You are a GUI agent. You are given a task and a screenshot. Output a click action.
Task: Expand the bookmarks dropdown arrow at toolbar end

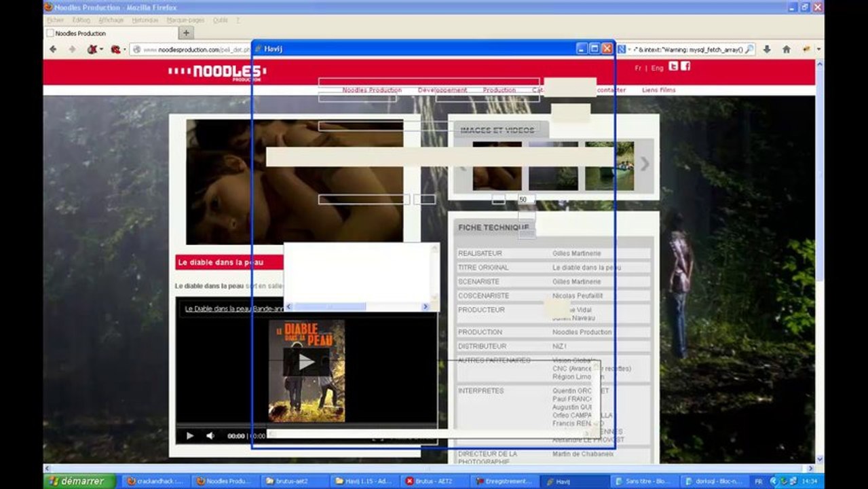click(818, 50)
